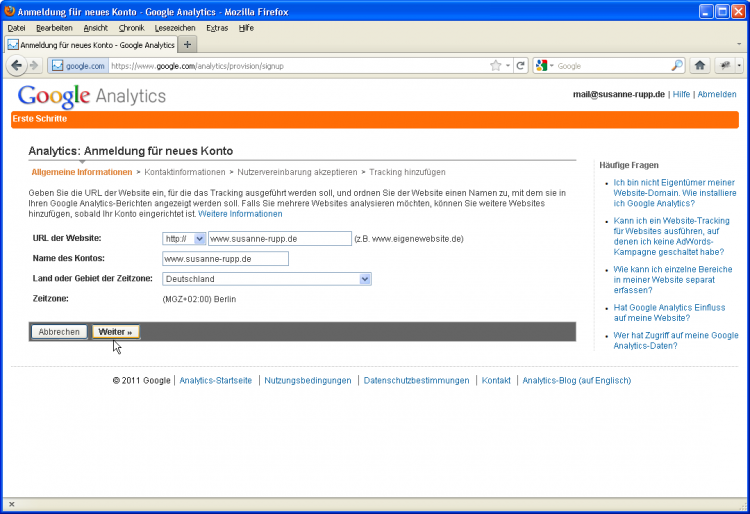The width and height of the screenshot is (750, 514).
Task: Expand the Deutschland country dropdown
Action: click(365, 279)
